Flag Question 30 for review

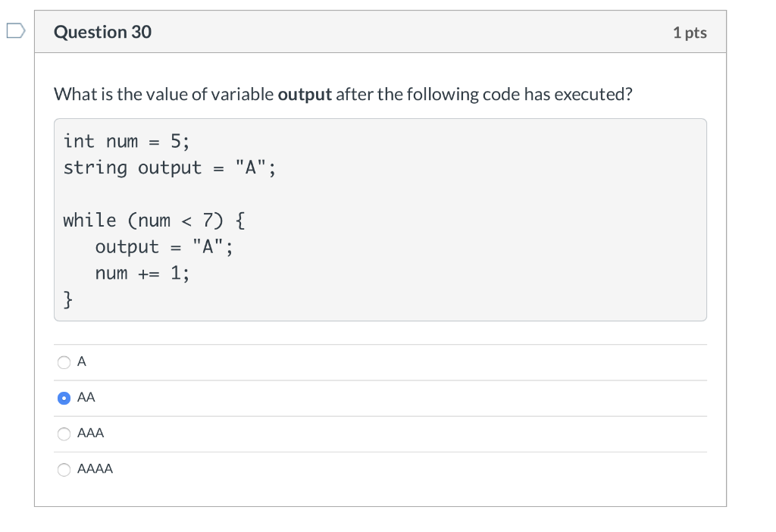click(x=16, y=32)
